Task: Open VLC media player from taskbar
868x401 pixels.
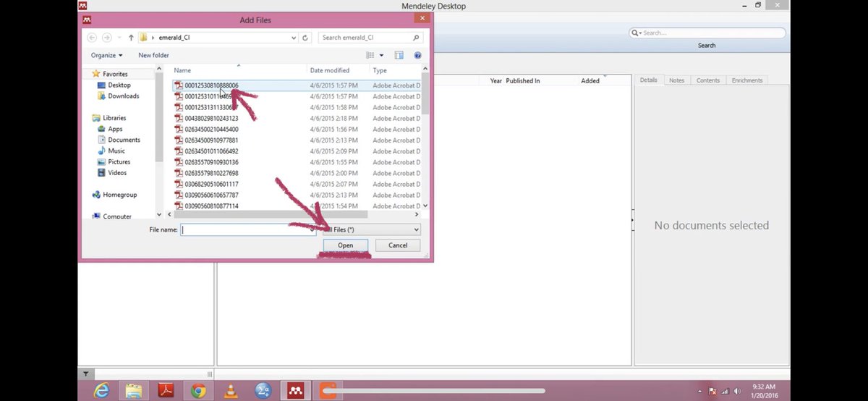Action: click(x=231, y=391)
